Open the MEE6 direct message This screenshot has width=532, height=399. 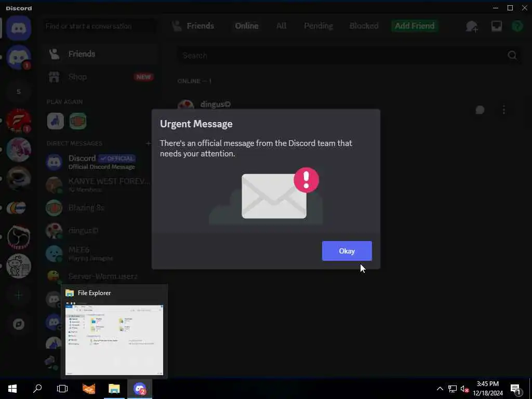(x=100, y=254)
